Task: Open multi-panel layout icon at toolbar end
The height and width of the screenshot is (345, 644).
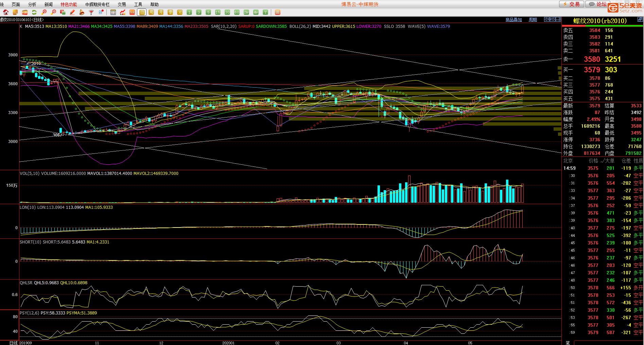Action: pos(278,12)
